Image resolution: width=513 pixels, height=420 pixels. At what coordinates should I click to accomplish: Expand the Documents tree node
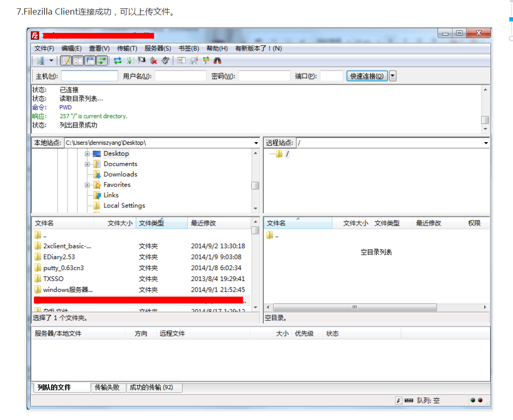click(87, 164)
